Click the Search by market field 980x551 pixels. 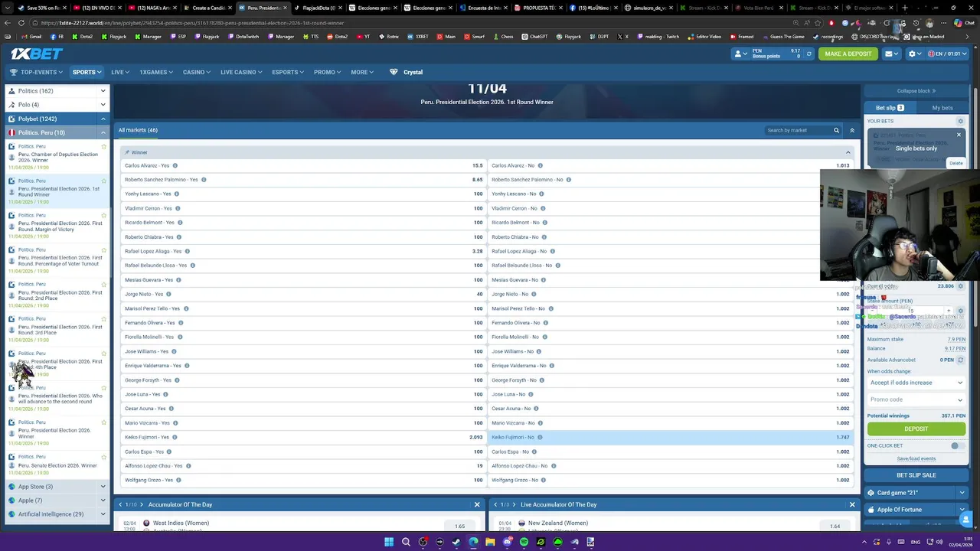click(799, 130)
